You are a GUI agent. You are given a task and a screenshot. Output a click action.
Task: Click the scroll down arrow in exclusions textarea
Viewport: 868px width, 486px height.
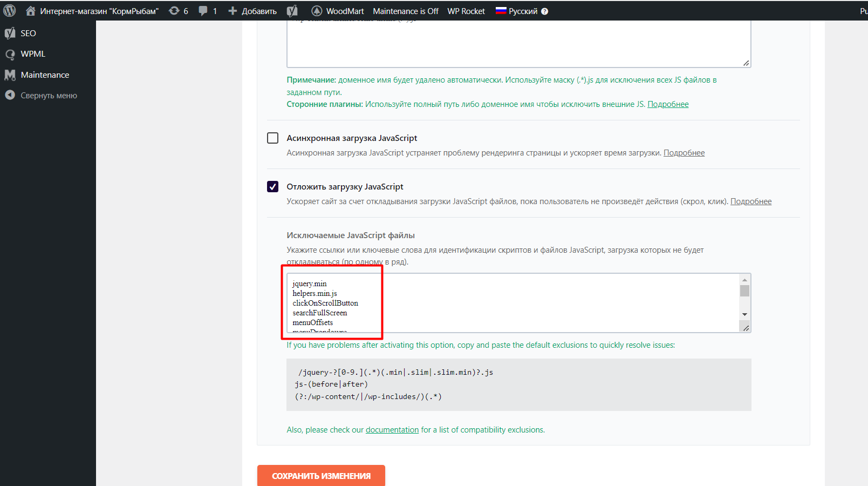click(x=744, y=314)
